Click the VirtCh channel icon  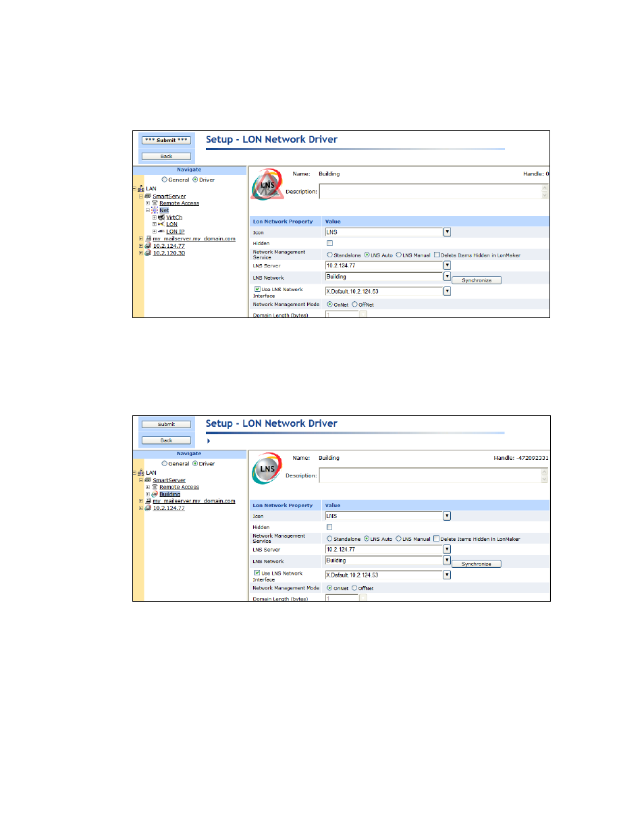point(161,217)
